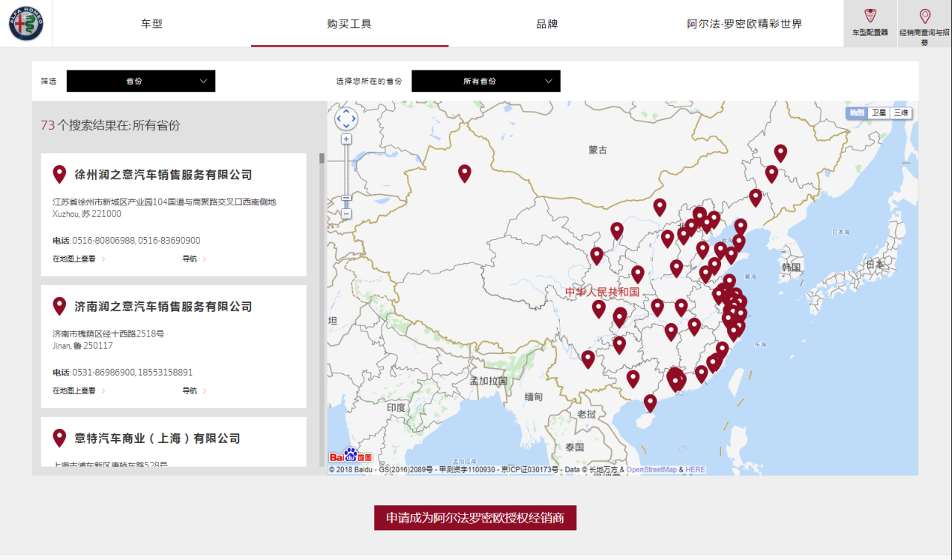Image resolution: width=952 pixels, height=560 pixels.
Task: Click 在地图上查看 for the 徐州润之意 dealer
Action: tap(74, 259)
